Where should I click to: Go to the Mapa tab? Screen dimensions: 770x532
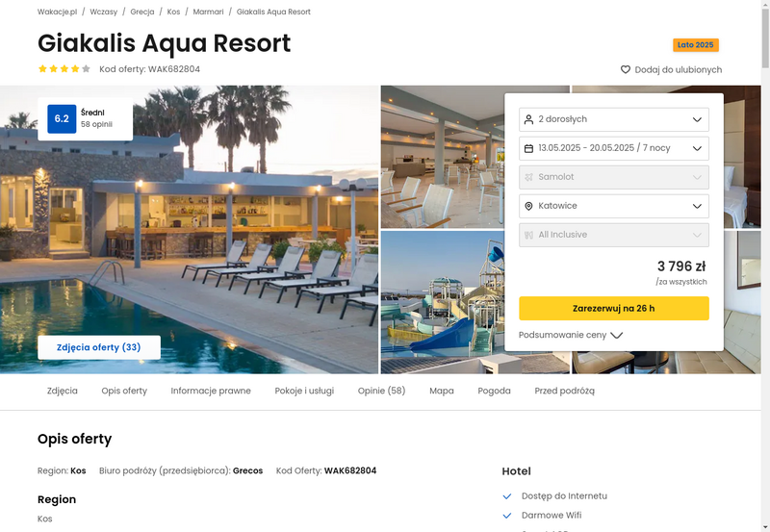(442, 391)
